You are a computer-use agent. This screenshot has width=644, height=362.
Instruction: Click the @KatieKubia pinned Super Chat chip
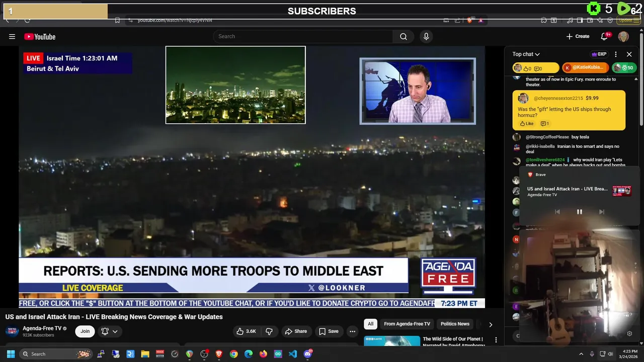pyautogui.click(x=585, y=67)
